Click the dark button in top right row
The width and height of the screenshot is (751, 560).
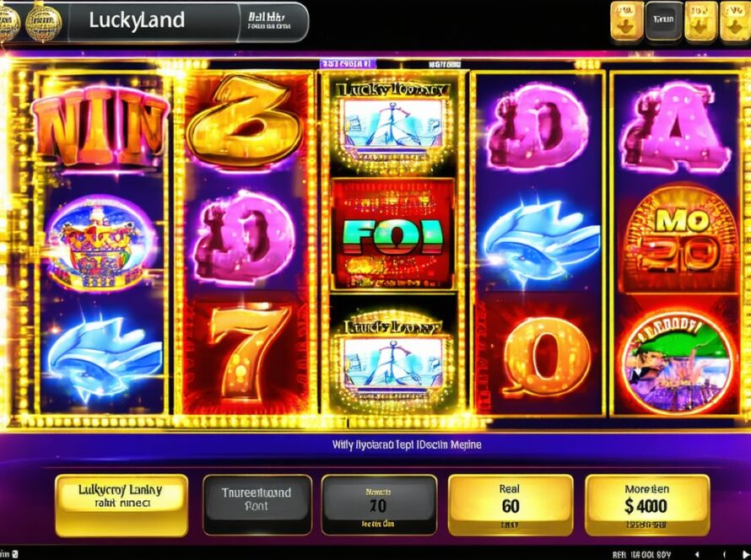coord(663,21)
